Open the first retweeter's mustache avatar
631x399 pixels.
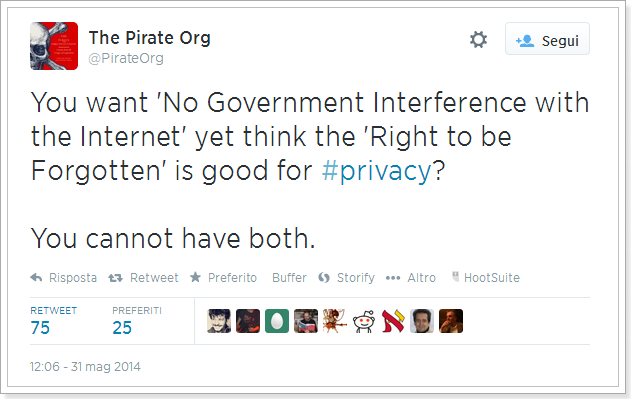coord(219,321)
